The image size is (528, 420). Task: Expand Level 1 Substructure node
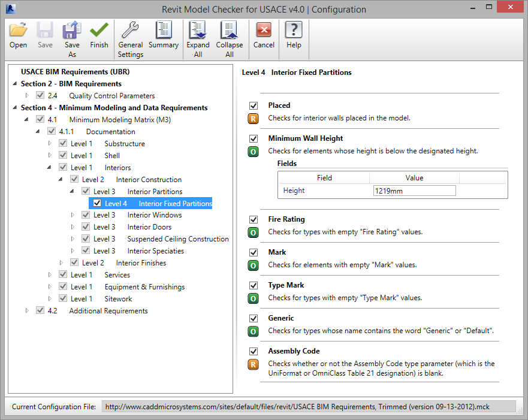pyautogui.click(x=50, y=143)
